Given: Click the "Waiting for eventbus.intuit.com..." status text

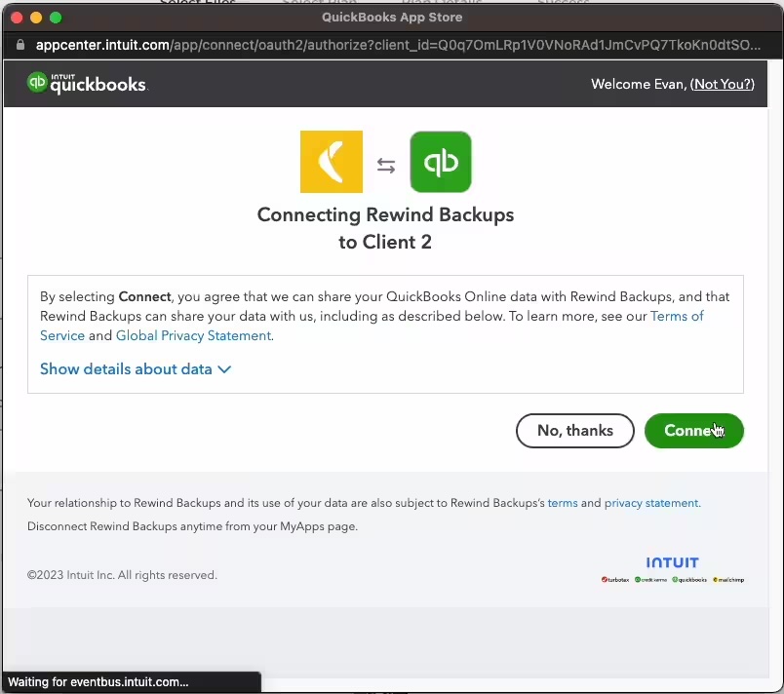Looking at the screenshot, I should [x=98, y=682].
